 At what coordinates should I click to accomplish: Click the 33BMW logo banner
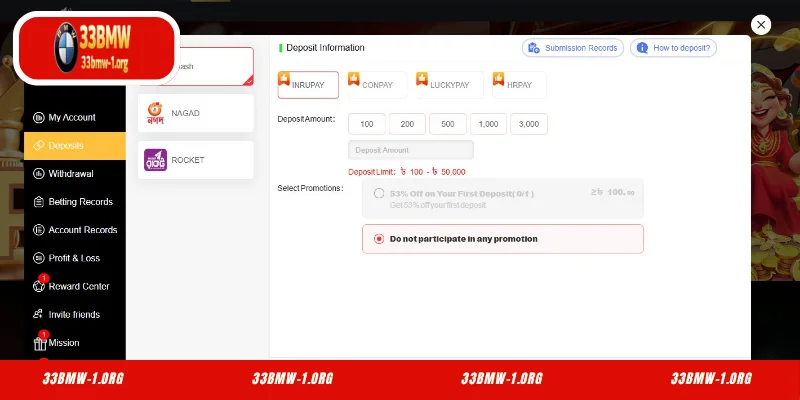tap(96, 48)
